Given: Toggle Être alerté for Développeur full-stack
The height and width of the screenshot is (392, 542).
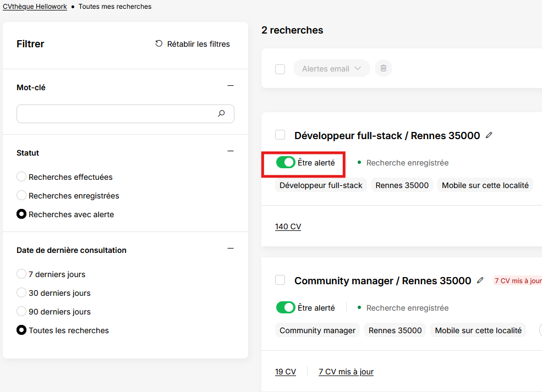Looking at the screenshot, I should 286,162.
